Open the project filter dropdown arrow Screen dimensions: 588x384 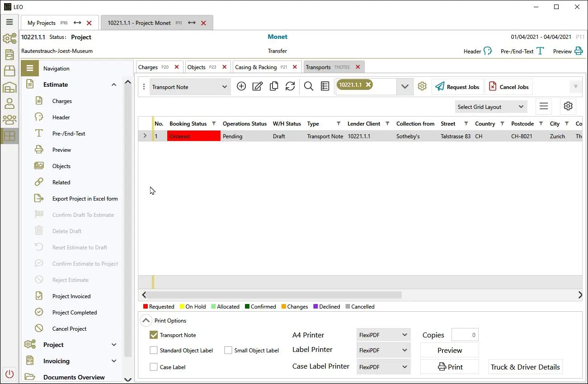click(x=405, y=87)
